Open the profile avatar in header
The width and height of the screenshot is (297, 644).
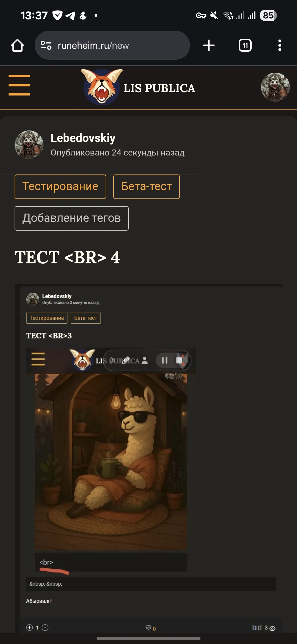275,87
